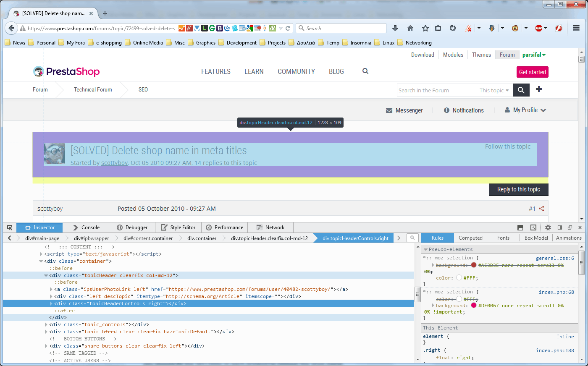Collapse the Pseudo-elements section
This screenshot has width=588, height=366.
point(425,249)
